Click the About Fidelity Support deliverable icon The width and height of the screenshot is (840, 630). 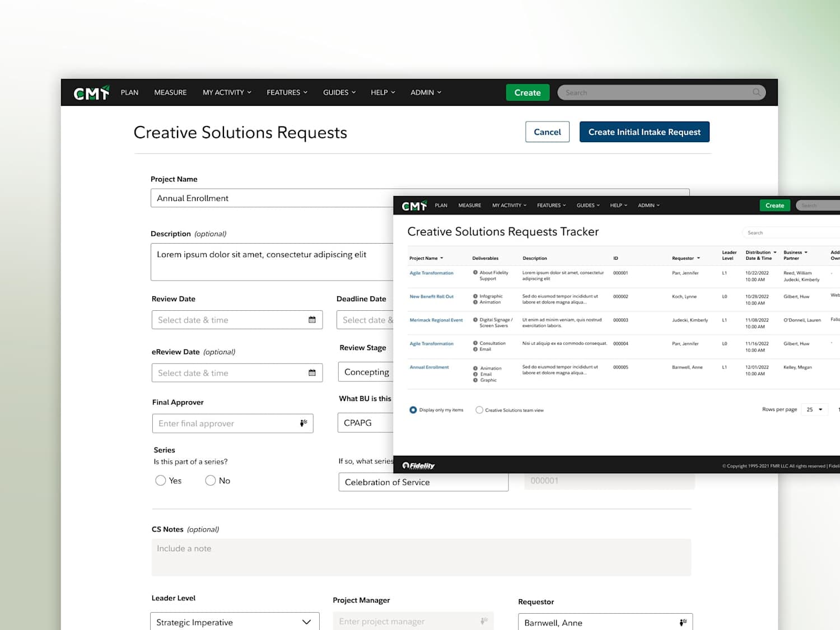tap(475, 273)
